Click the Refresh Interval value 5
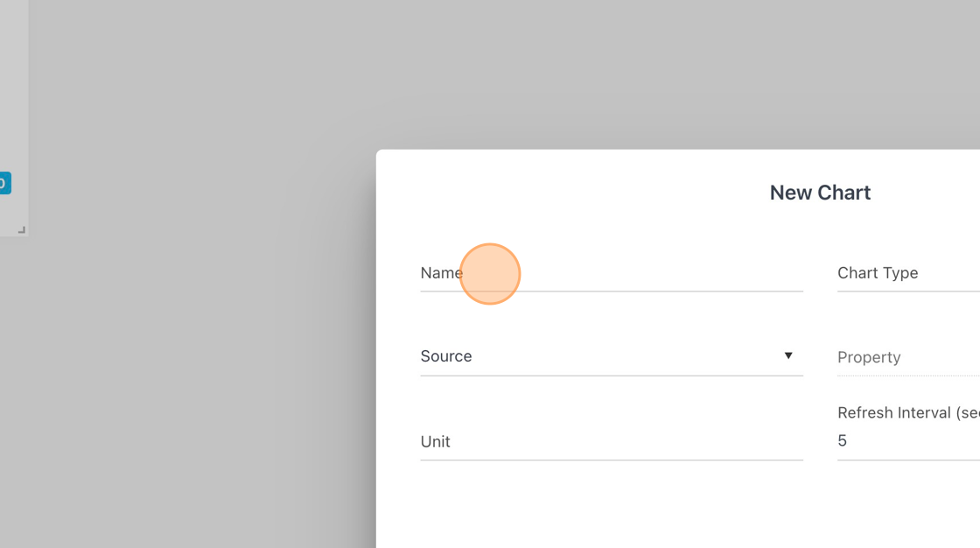 coord(842,440)
